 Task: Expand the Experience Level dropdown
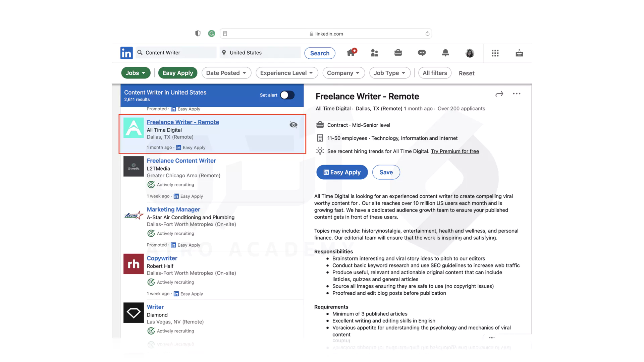[287, 73]
